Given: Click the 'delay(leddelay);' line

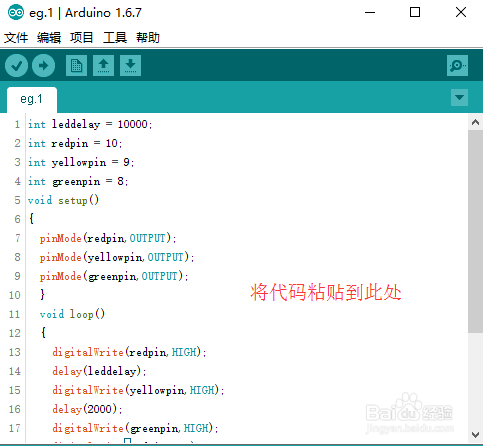Looking at the screenshot, I should [99, 371].
